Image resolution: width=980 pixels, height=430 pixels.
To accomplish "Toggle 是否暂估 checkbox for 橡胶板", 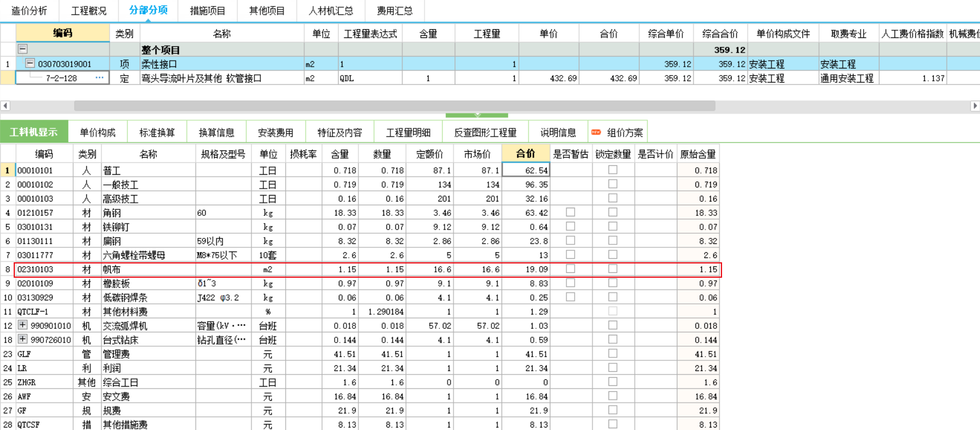I will click(571, 283).
